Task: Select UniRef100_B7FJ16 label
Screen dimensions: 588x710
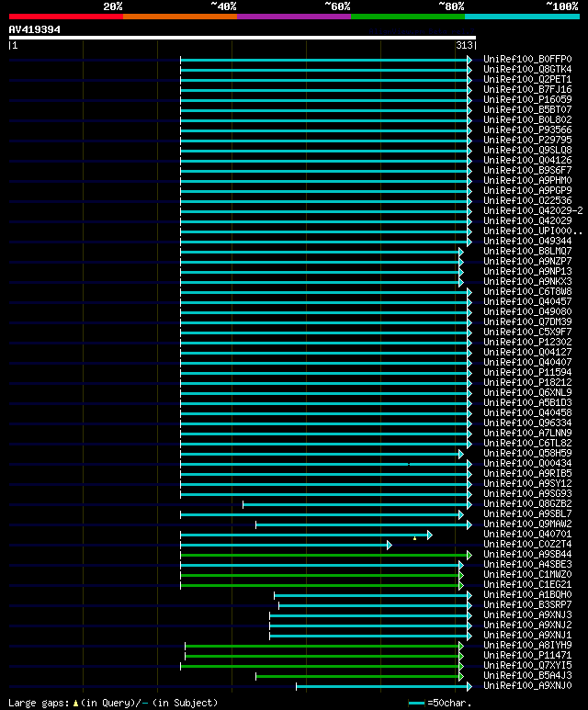Action: coord(527,90)
